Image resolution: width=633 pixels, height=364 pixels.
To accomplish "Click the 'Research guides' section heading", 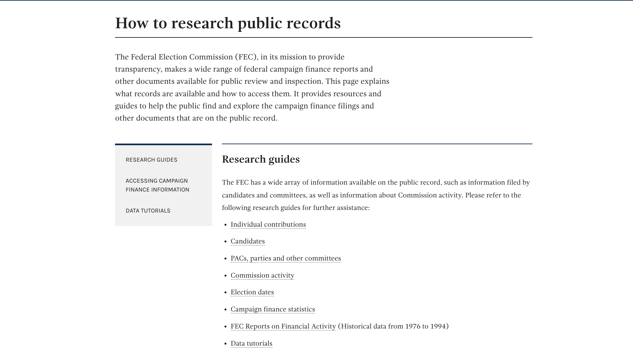I will 261,159.
